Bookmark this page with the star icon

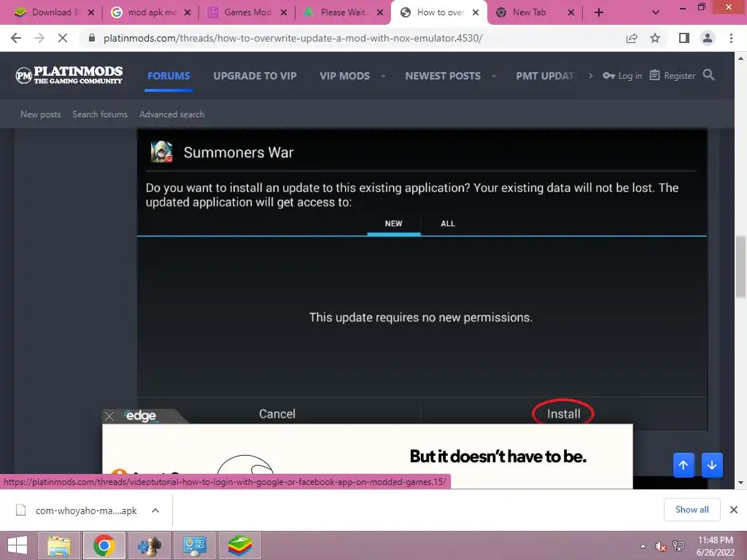coord(655,38)
